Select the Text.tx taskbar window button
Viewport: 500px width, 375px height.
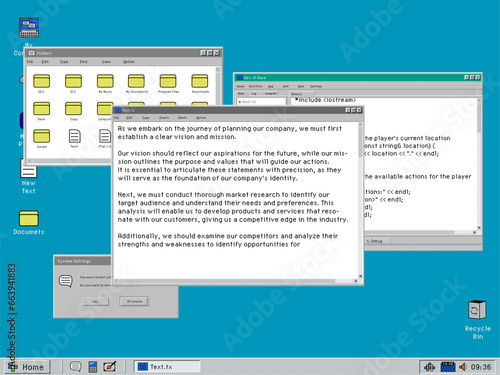coord(167,367)
